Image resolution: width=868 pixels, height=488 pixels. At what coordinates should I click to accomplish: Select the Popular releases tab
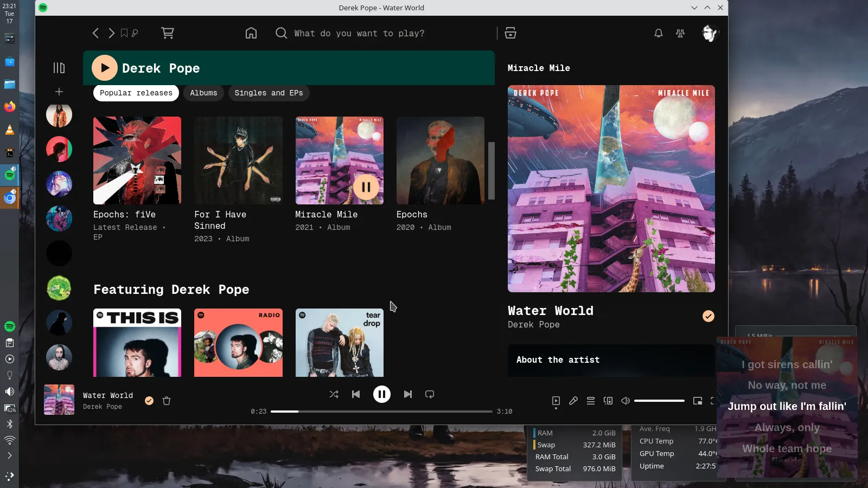pos(136,93)
